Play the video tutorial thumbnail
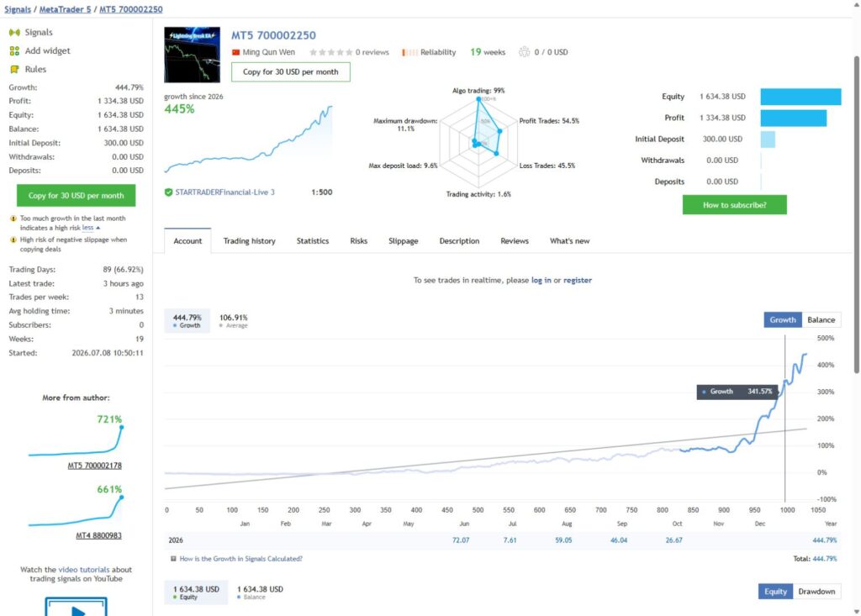This screenshot has height=616, width=861. (x=77, y=608)
